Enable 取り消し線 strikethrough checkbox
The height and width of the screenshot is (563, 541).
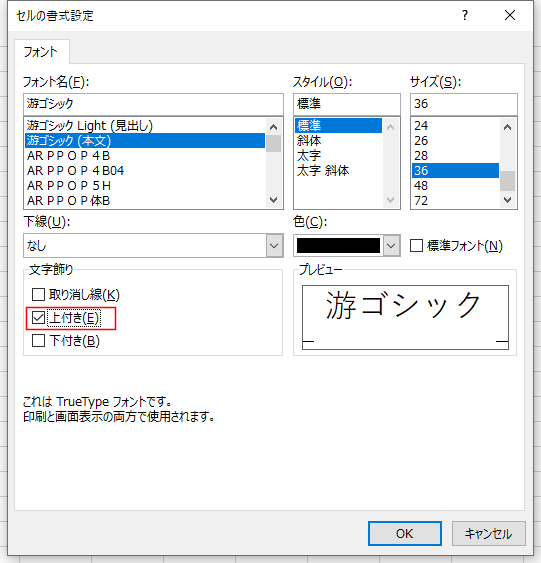pos(38,294)
